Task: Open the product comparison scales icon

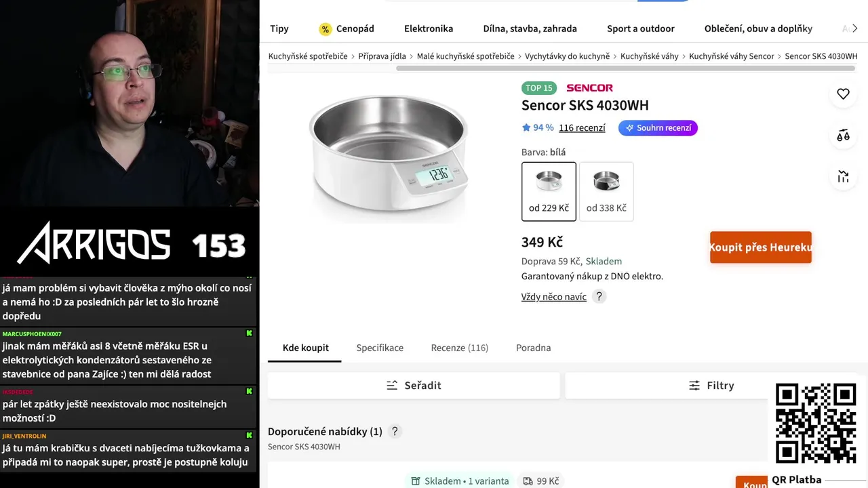Action: point(843,136)
